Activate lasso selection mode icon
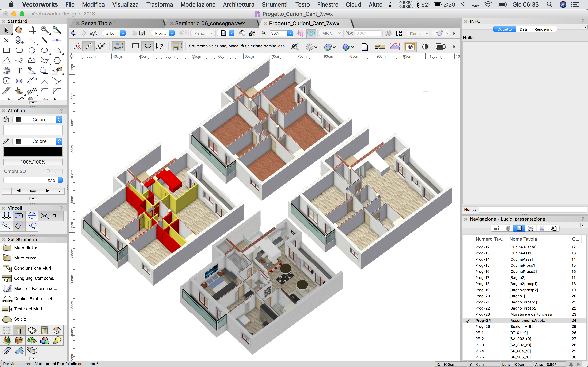This screenshot has width=588, height=367. pyautogui.click(x=147, y=46)
